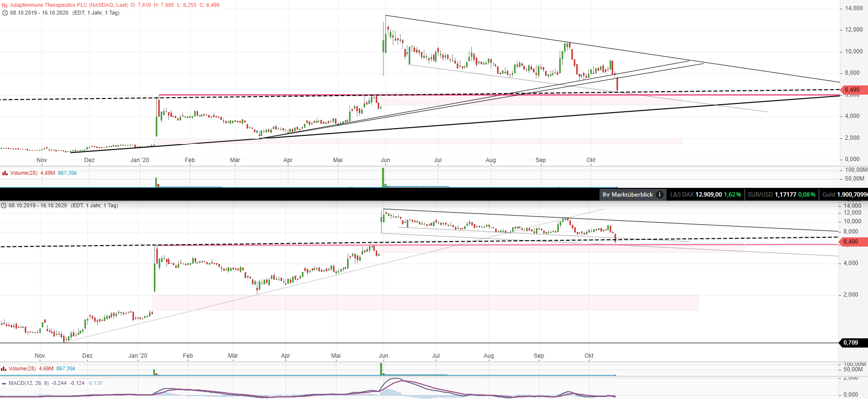Click the MACD histogram value -0,120
868x399 pixels.
pos(95,383)
